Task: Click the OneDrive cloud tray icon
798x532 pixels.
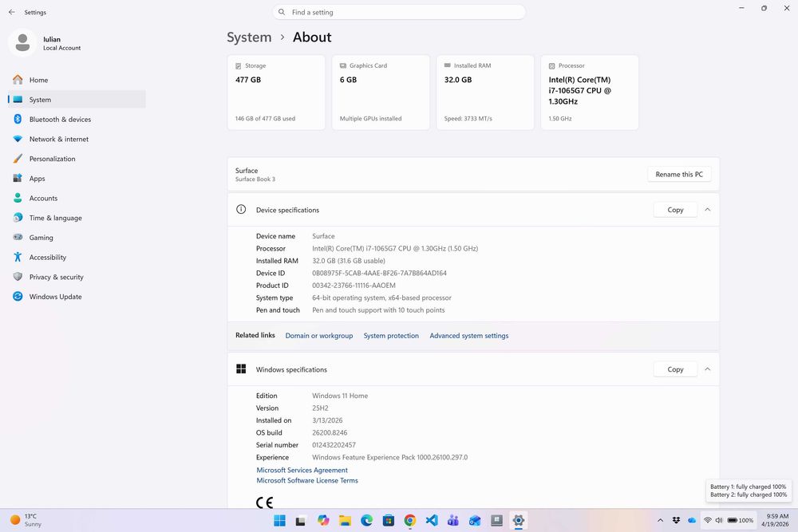Action: pos(692,520)
